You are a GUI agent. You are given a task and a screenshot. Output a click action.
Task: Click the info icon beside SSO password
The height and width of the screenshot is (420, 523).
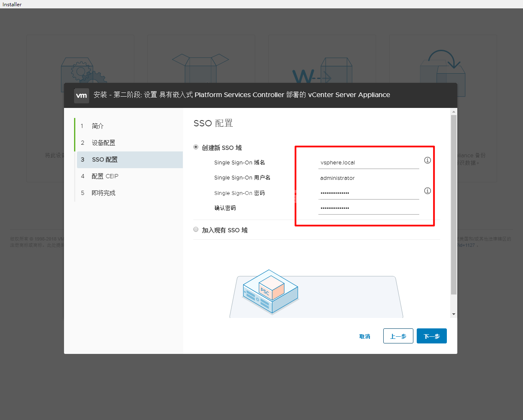click(427, 191)
